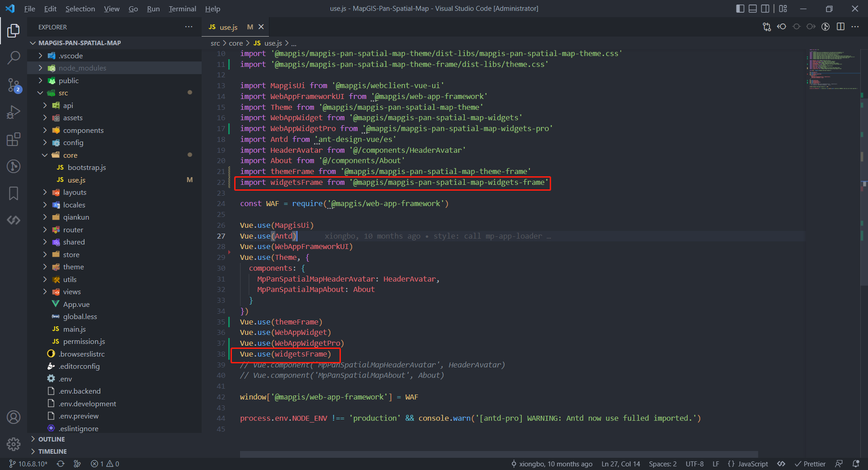Screen dimensions: 868x470
Task: Change encoding via UTF-8 indicator
Action: pyautogui.click(x=694, y=464)
